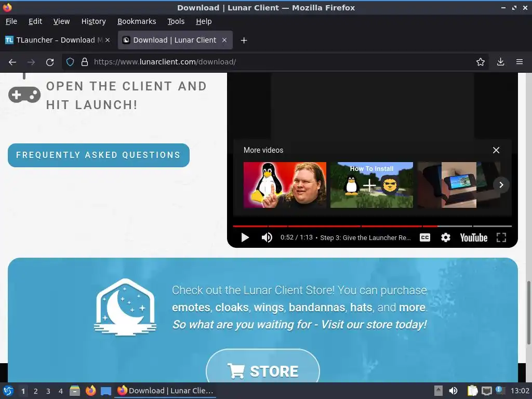Switch to virtual desktop 1
This screenshot has height=399, width=532.
[x=23, y=391]
